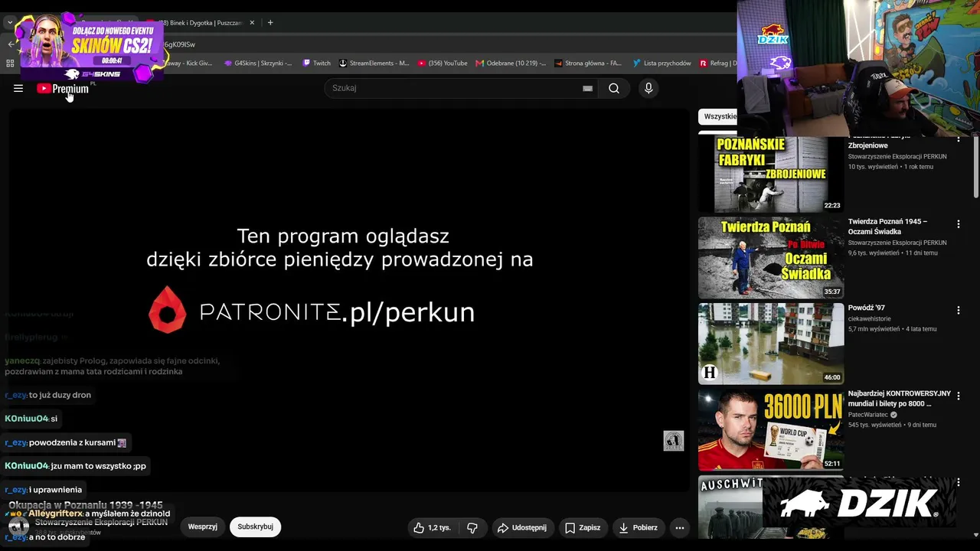Open the on-screen keyboard in search box
The image size is (980, 551).
[x=587, y=88]
